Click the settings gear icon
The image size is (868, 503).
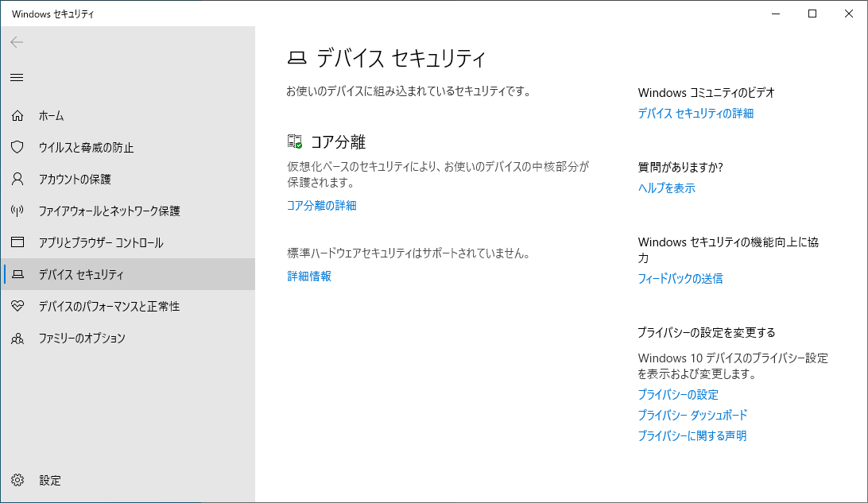click(x=17, y=480)
